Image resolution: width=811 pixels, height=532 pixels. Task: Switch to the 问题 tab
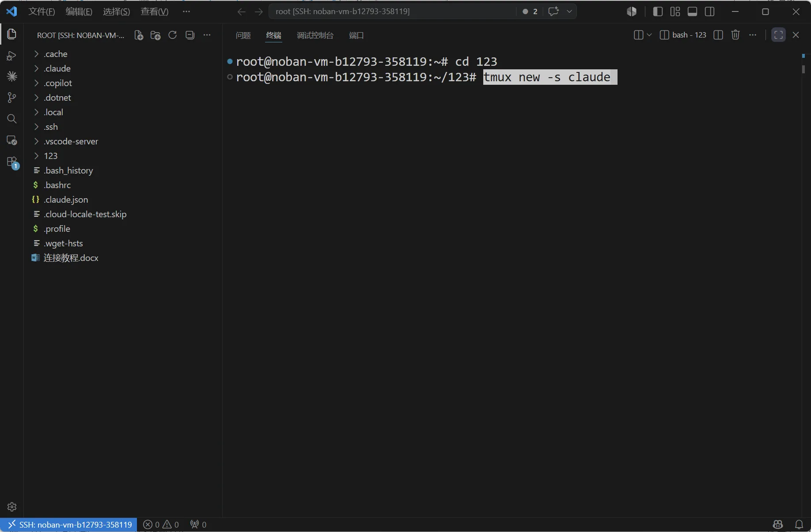pyautogui.click(x=243, y=35)
